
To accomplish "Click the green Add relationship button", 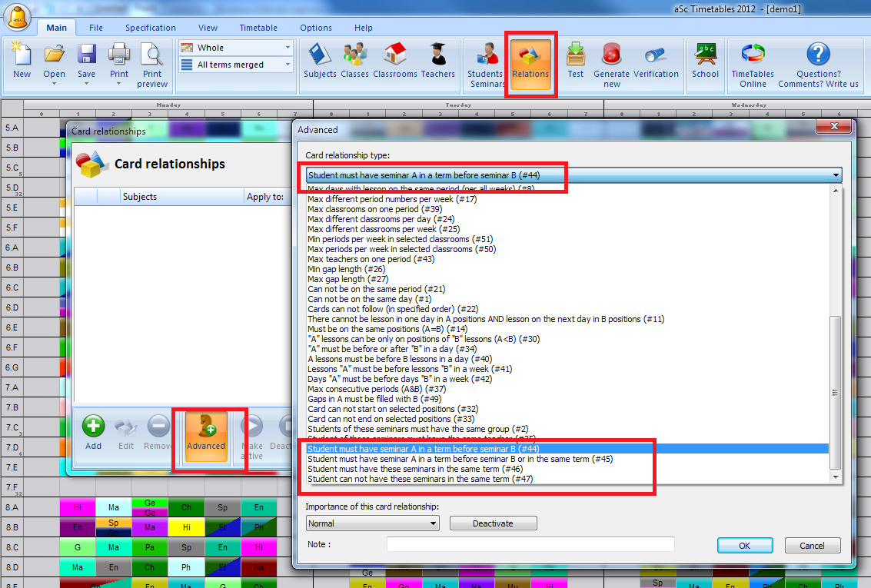I will 93,433.
